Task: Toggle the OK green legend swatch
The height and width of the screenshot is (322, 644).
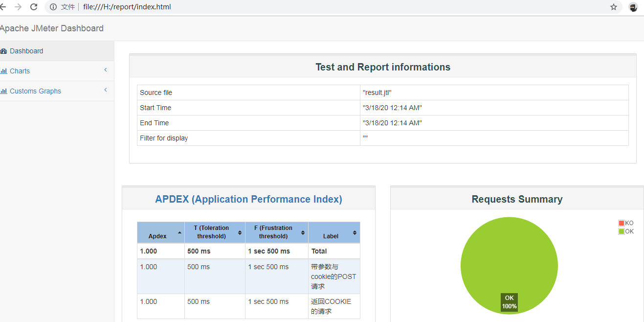Action: point(621,231)
